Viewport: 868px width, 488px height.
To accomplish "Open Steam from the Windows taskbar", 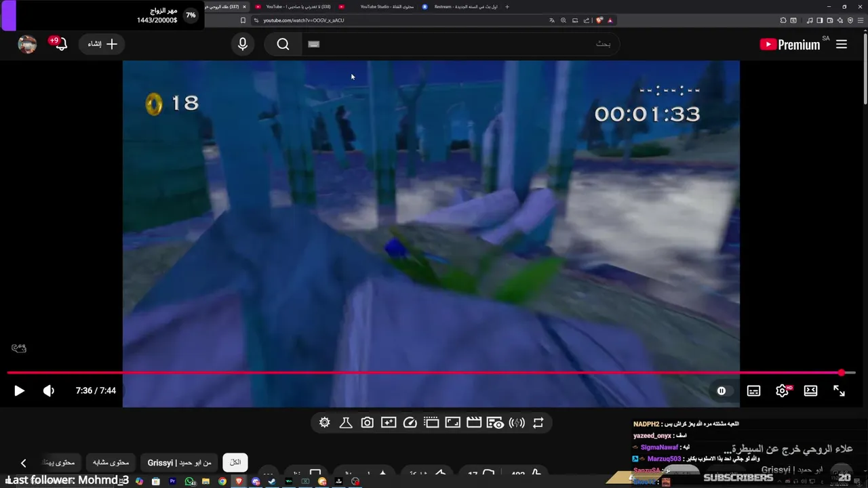I will pyautogui.click(x=272, y=482).
